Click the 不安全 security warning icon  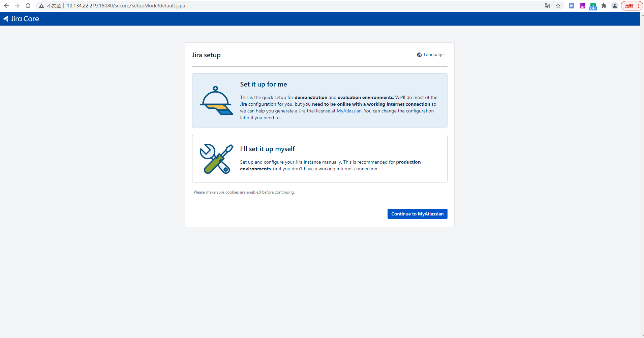pyautogui.click(x=41, y=6)
